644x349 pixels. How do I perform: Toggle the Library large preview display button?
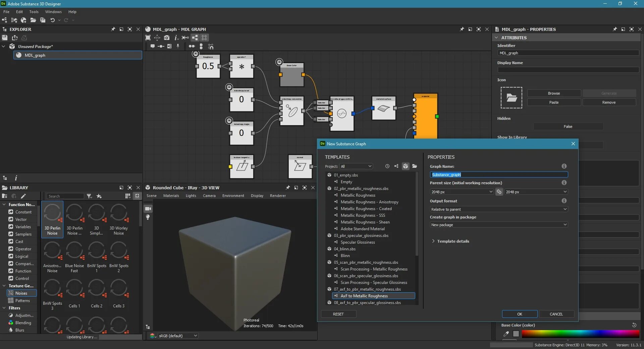tap(137, 196)
